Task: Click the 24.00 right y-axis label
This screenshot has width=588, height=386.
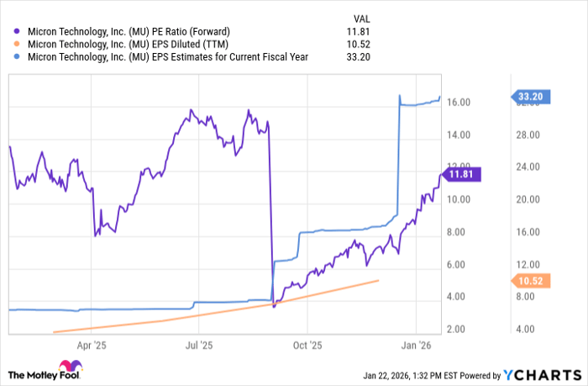Action: 528,167
